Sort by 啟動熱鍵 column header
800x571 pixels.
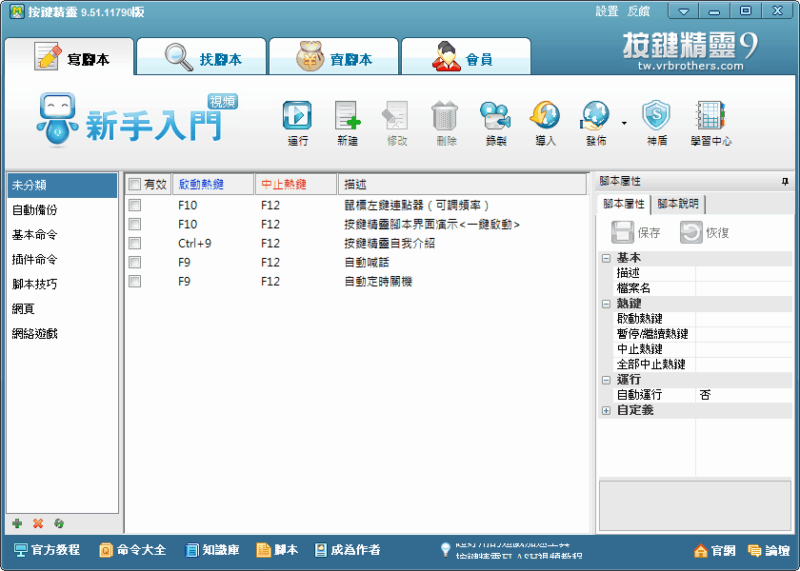pyautogui.click(x=213, y=184)
